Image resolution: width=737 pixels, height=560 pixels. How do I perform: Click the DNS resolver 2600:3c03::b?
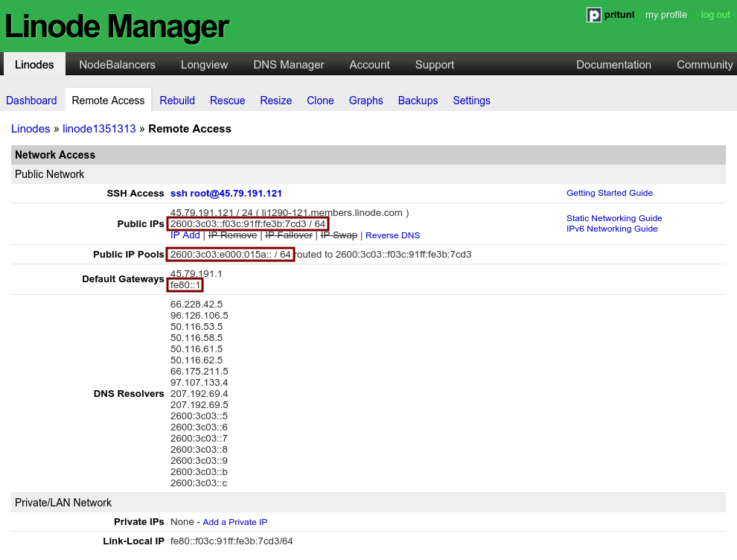[x=199, y=472]
